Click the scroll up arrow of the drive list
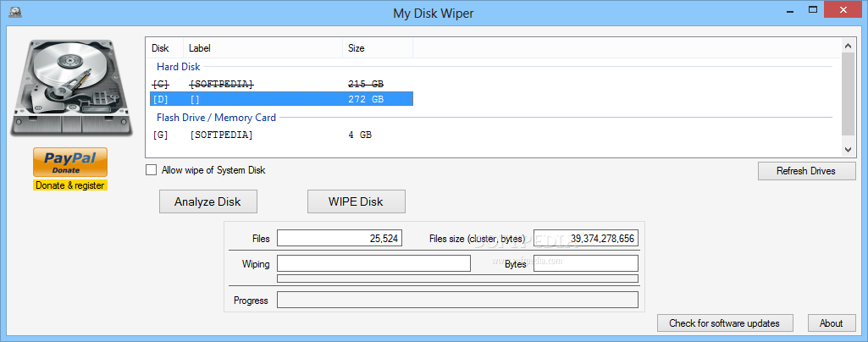This screenshot has width=868, height=342. pyautogui.click(x=848, y=46)
